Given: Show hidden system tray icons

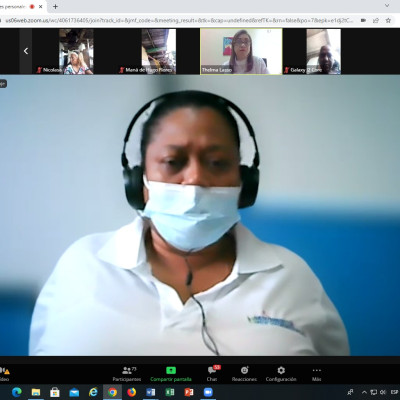Looking at the screenshot, I should point(364,392).
